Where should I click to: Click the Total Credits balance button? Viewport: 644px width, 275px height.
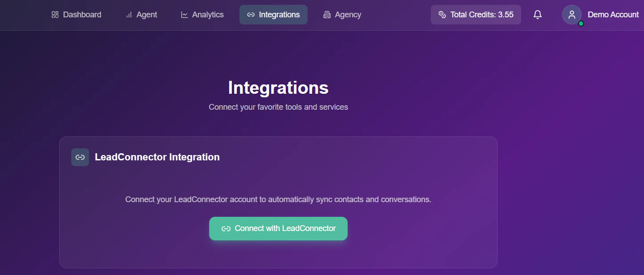click(x=475, y=14)
